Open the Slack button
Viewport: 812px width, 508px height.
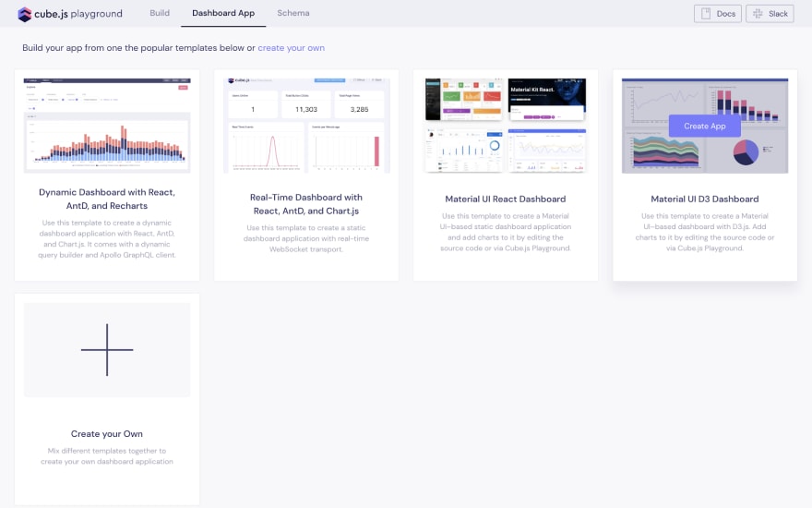click(770, 14)
